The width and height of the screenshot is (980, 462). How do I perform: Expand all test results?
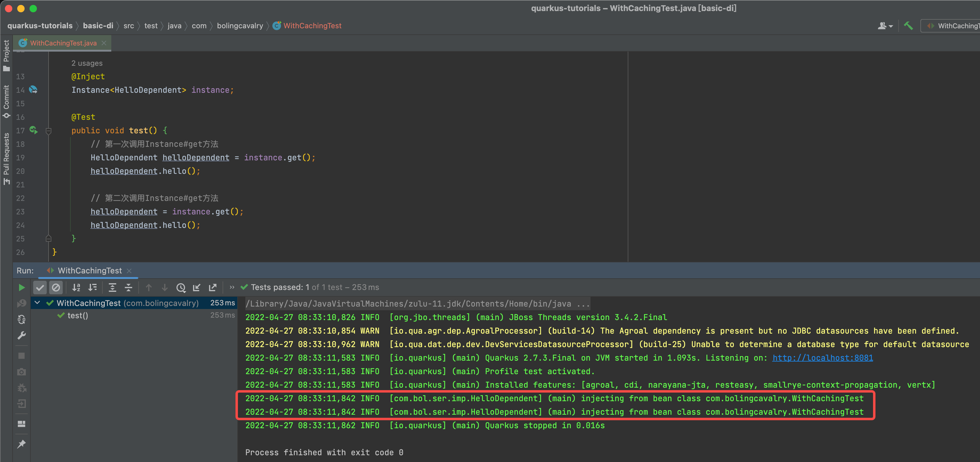click(x=112, y=288)
